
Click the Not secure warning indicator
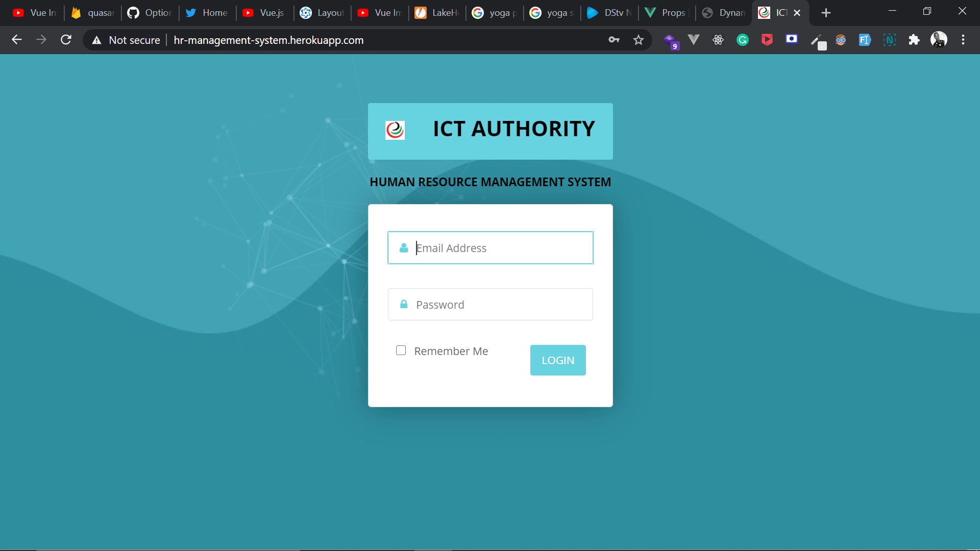coord(125,40)
